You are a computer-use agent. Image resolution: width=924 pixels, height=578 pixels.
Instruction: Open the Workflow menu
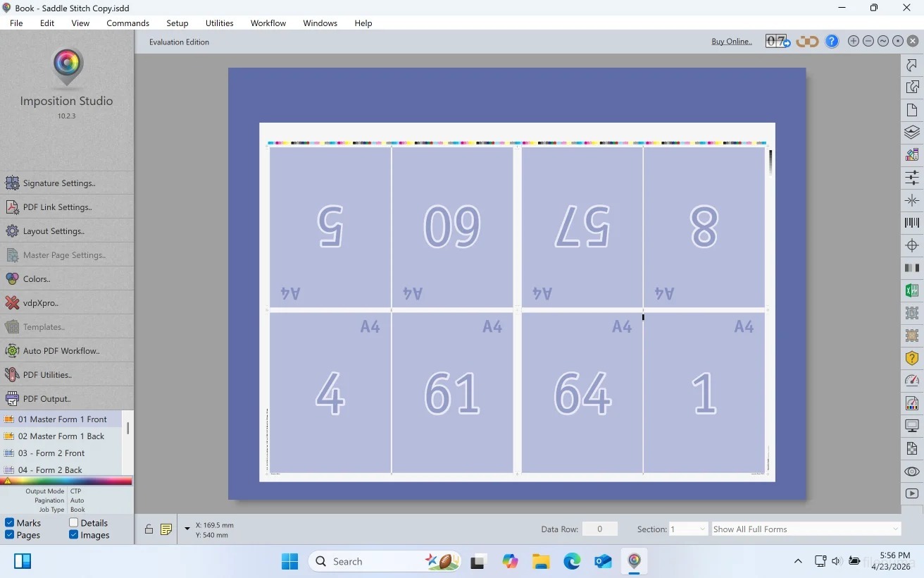268,23
